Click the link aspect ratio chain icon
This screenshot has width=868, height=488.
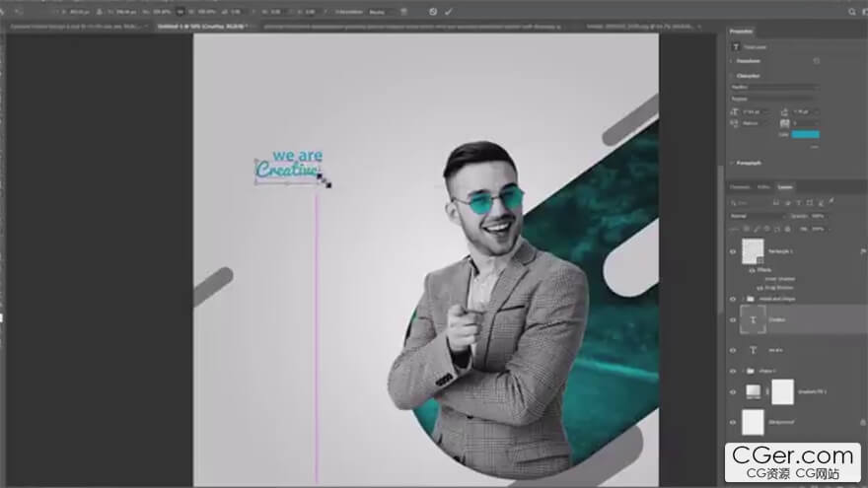(180, 12)
